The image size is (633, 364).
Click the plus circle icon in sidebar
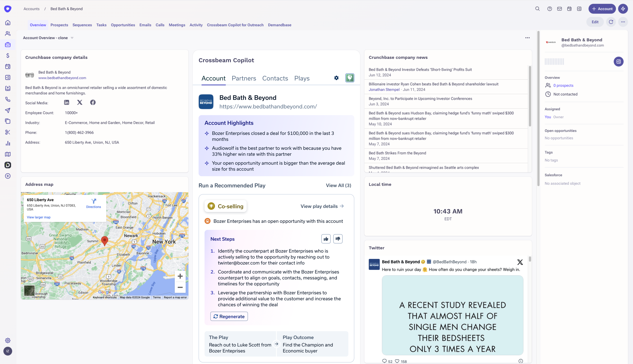tap(8, 176)
